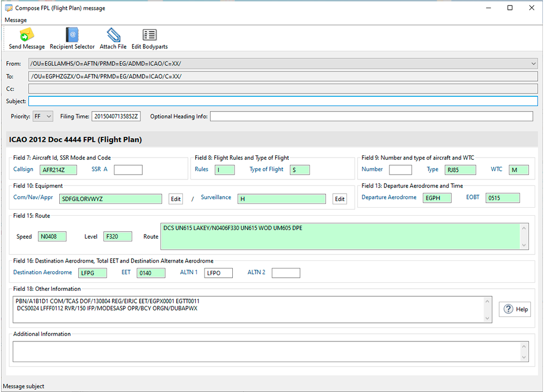Click the app icon in title bar
Image resolution: width=544 pixels, height=392 pixels.
[8, 8]
